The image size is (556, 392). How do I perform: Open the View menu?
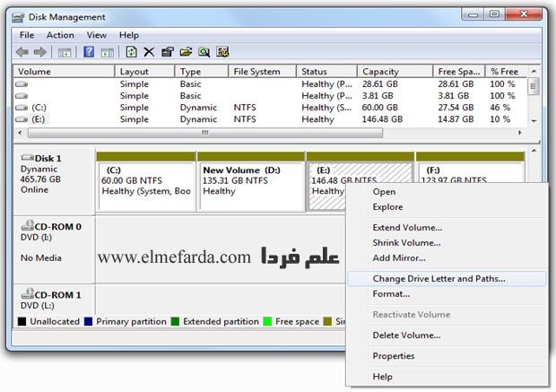coord(96,35)
